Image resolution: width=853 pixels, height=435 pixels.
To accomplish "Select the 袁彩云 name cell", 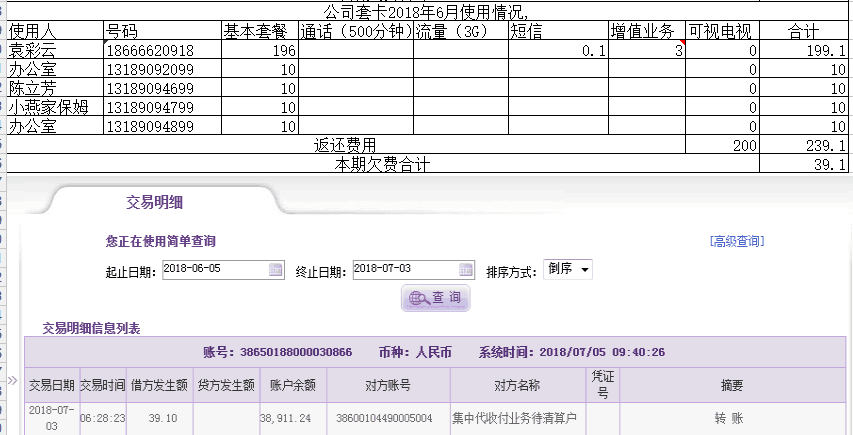I will [53, 50].
